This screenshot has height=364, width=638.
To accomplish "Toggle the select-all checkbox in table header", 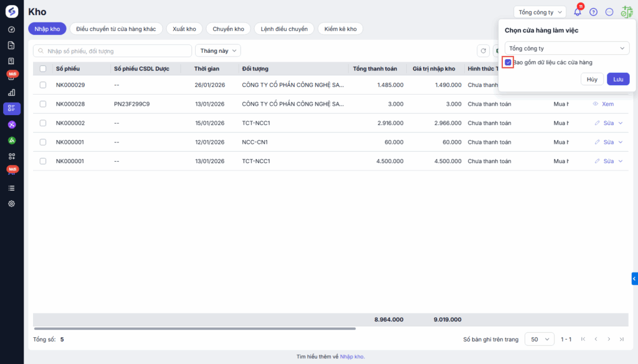I will click(x=43, y=68).
